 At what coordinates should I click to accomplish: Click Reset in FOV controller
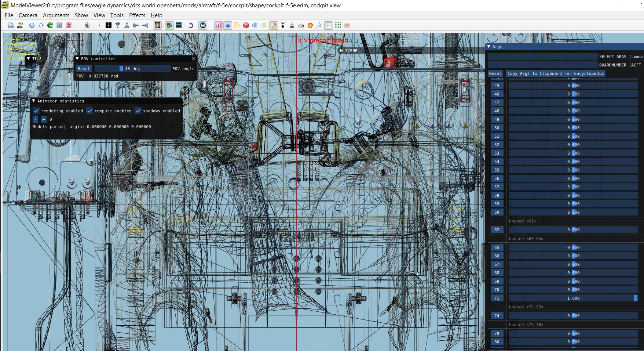point(84,69)
